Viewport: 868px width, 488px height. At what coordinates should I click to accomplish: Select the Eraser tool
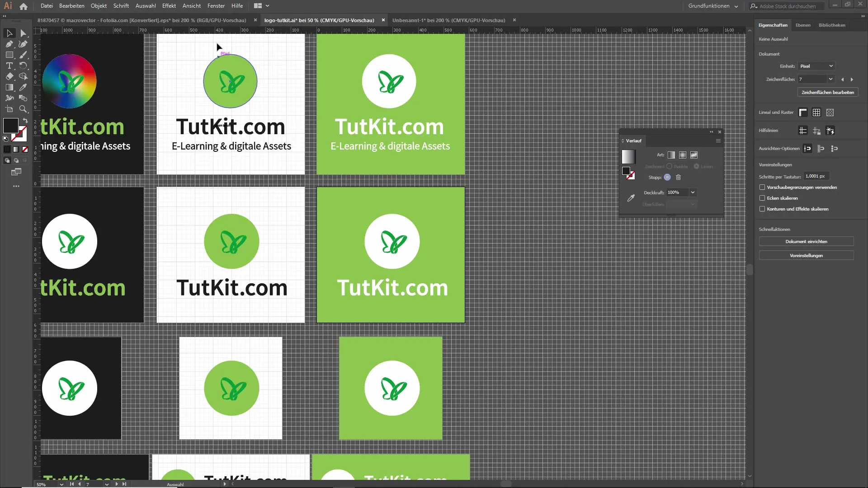(9, 76)
